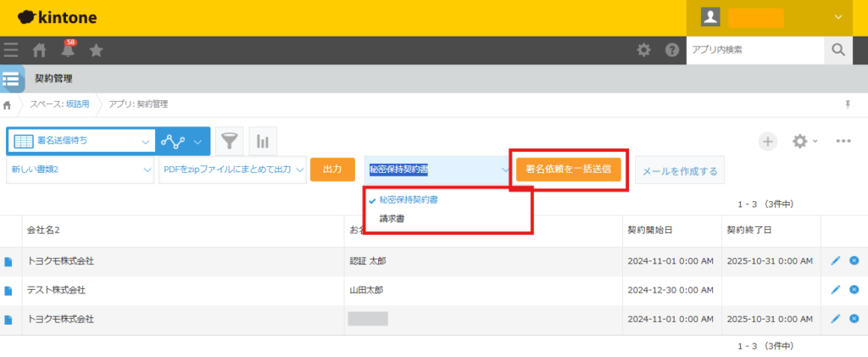Open the 新しい書類2 document dropdown
The image size is (868, 357).
pos(81,170)
